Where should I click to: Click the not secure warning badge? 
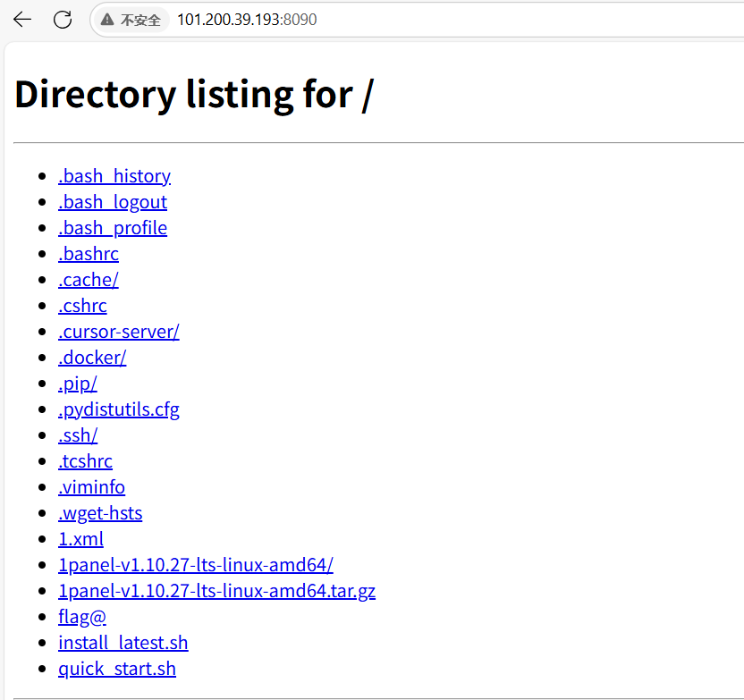[x=131, y=20]
